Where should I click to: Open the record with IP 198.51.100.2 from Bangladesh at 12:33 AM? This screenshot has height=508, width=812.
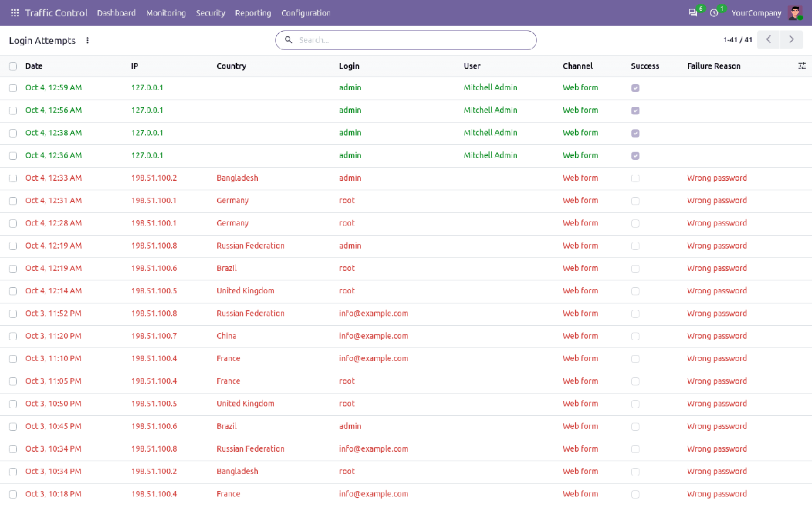[x=406, y=178]
